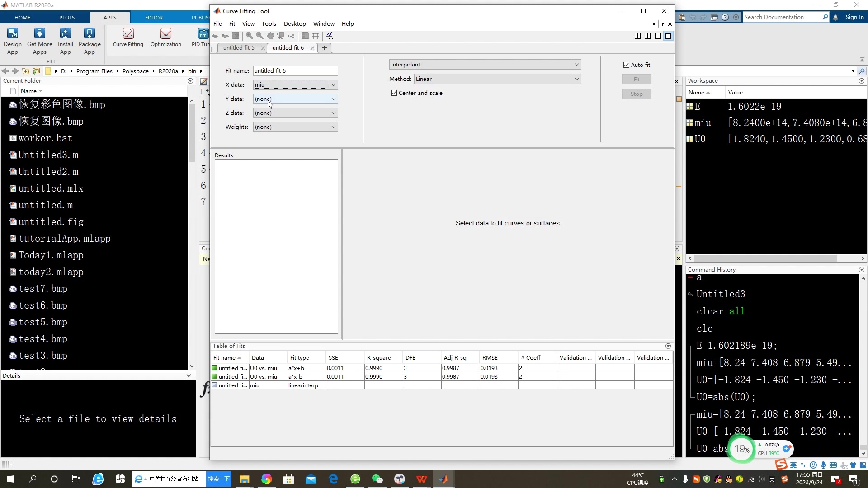Click the Fit name input field

295,71
